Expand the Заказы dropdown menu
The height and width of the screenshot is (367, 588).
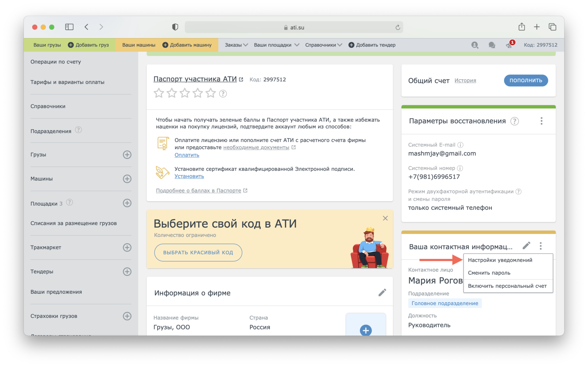tap(236, 45)
